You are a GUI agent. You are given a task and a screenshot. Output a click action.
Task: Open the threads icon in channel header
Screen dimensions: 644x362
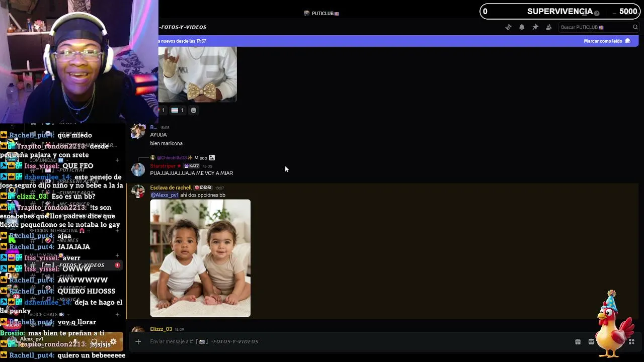coord(508,27)
